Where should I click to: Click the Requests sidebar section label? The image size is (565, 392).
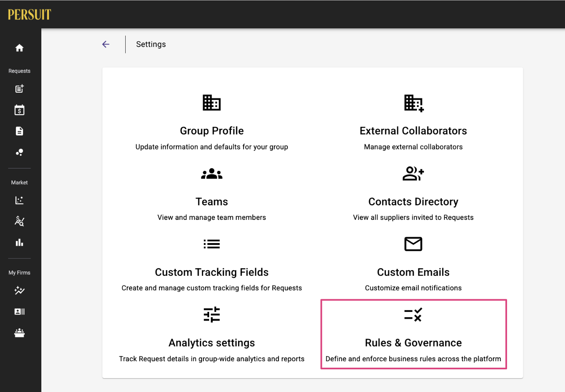click(19, 71)
